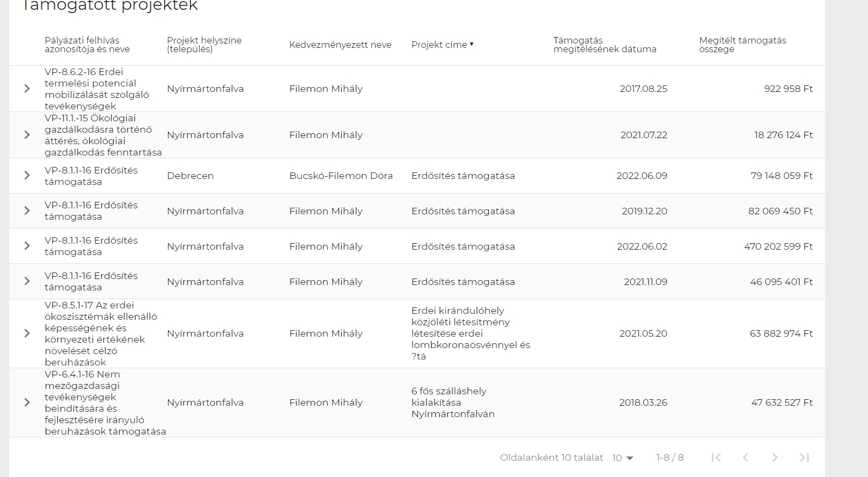
Task: Expand the 82 069 450 Ft row
Action: 27,211
